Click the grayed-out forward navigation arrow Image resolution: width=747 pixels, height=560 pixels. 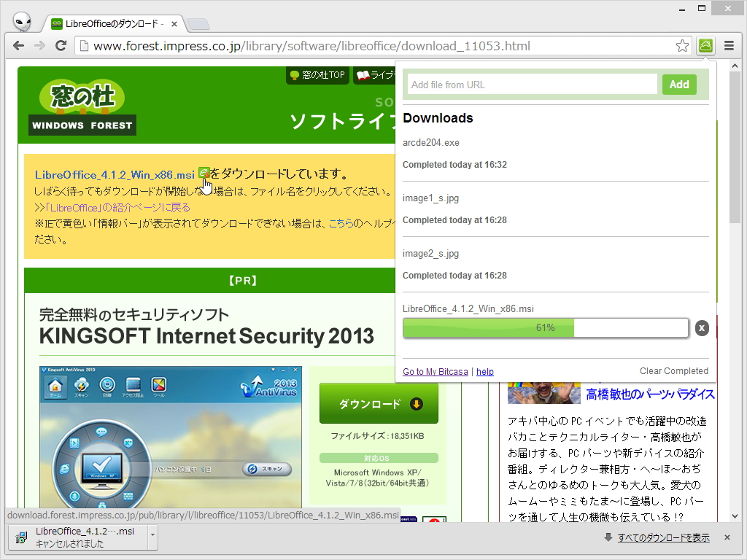39,45
